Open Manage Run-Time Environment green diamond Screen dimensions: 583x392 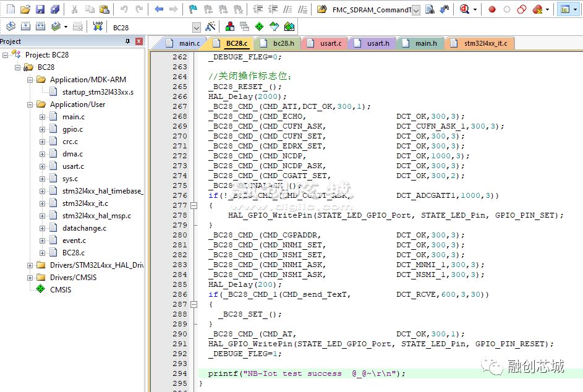coord(259,27)
